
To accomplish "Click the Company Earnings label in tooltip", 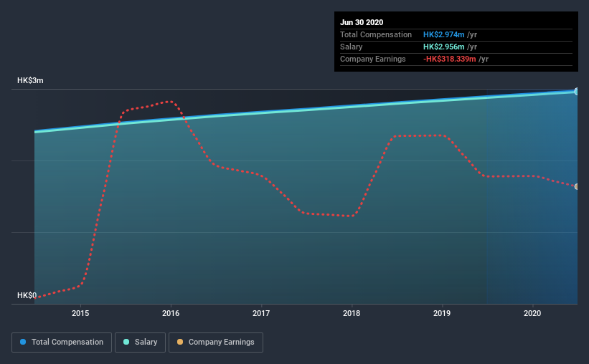I will [372, 59].
